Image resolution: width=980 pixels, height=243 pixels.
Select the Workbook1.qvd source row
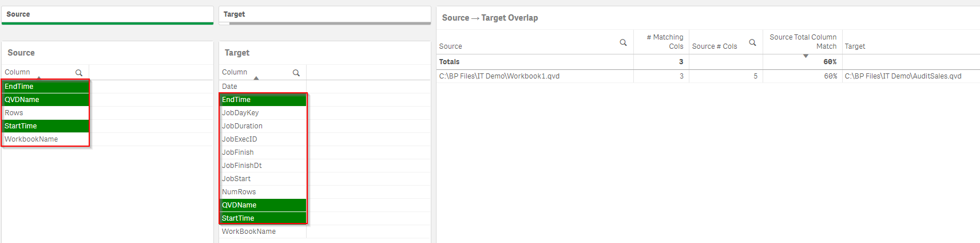click(x=535, y=76)
